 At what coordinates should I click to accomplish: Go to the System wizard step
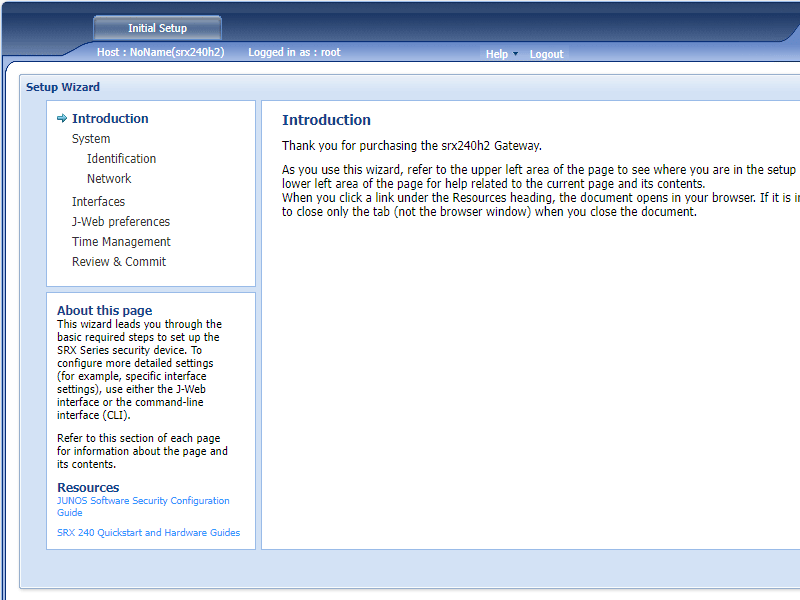(x=91, y=139)
